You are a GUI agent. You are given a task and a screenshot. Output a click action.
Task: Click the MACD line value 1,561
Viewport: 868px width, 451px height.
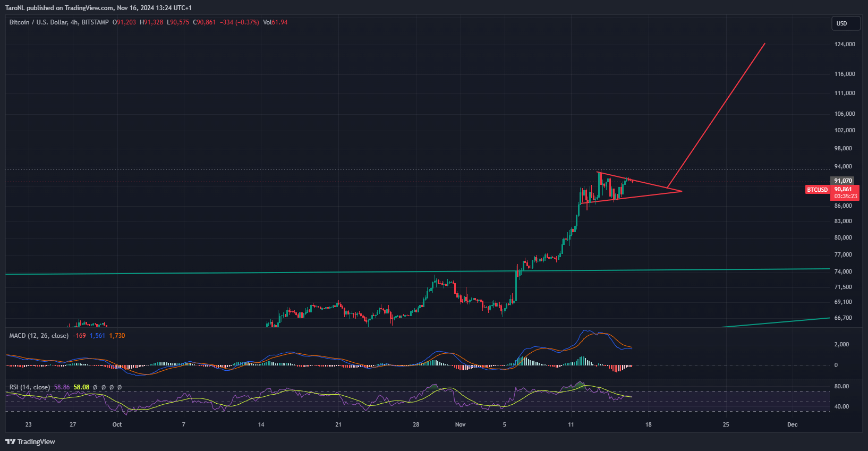click(97, 336)
